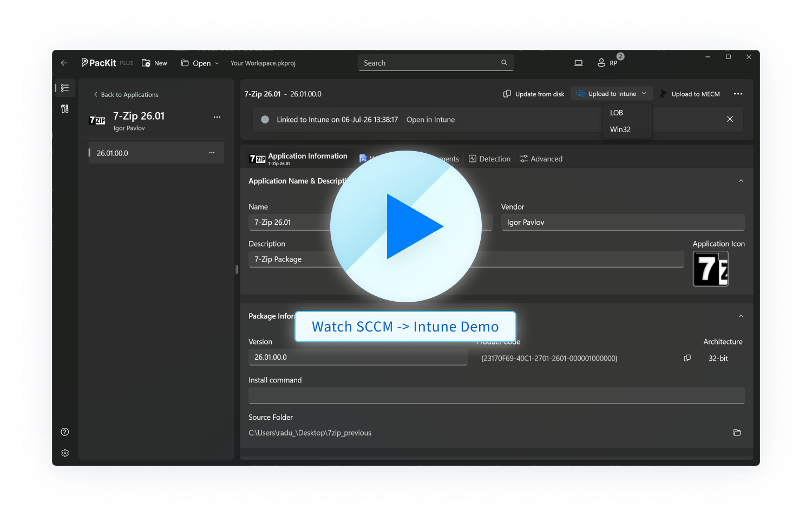
Task: Click Update from disk
Action: tap(534, 94)
